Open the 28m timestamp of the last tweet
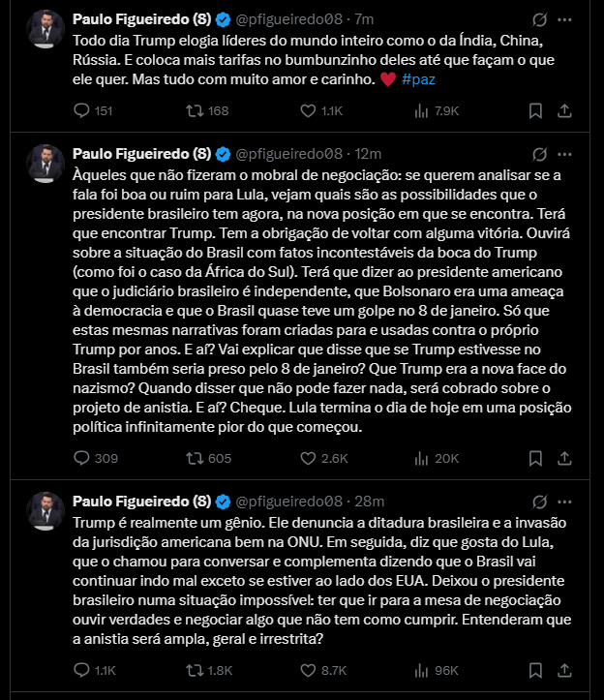This screenshot has height=700, width=604. pyautogui.click(x=370, y=501)
